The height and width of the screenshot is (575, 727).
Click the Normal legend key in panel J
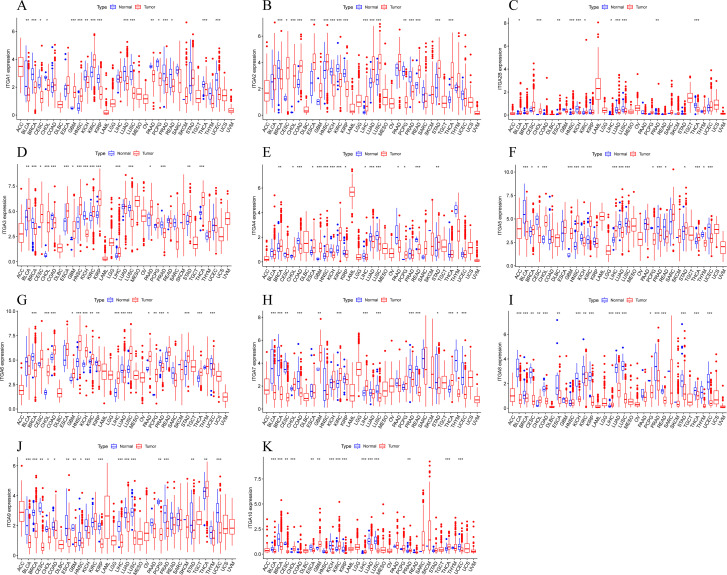pos(114,446)
